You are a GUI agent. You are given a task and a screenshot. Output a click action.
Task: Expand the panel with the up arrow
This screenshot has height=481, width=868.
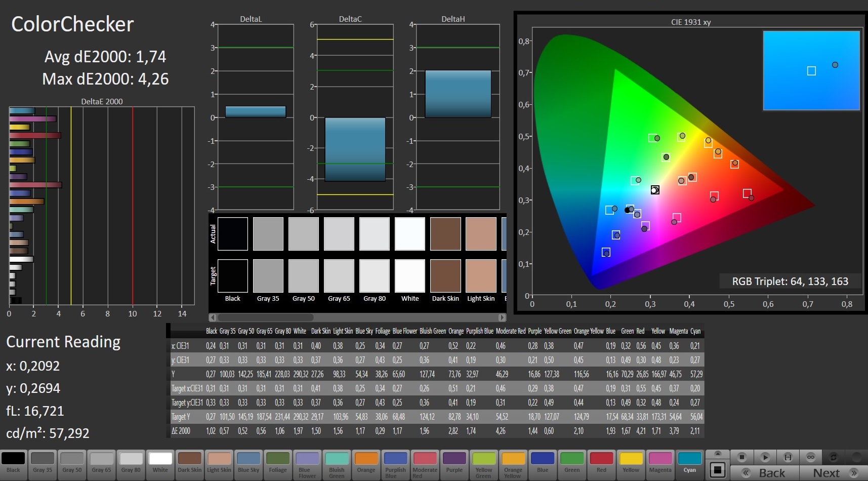(x=717, y=454)
